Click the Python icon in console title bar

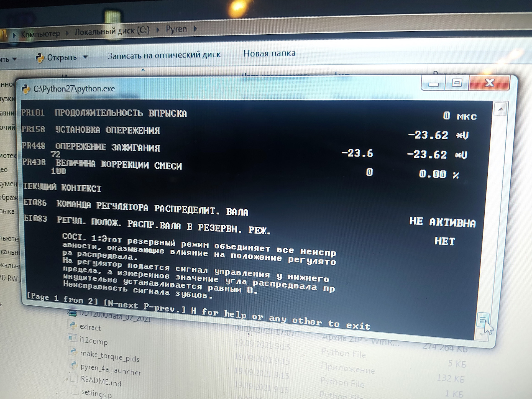click(26, 89)
